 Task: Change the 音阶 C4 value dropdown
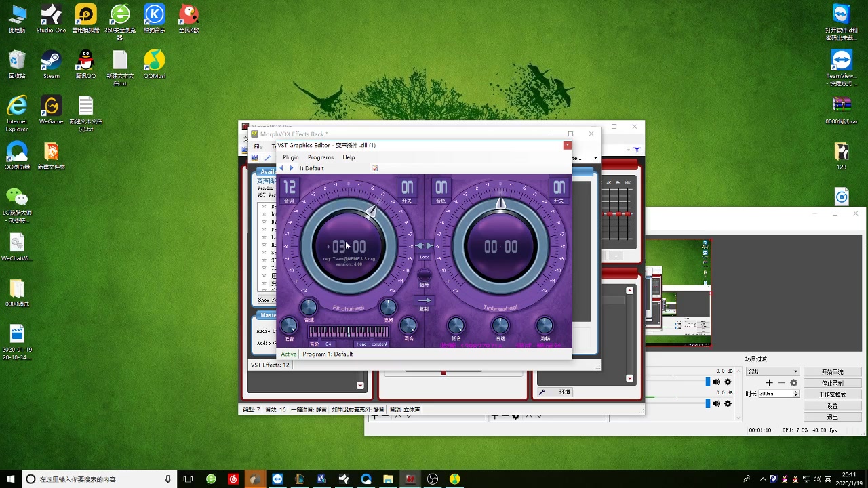[x=330, y=344]
